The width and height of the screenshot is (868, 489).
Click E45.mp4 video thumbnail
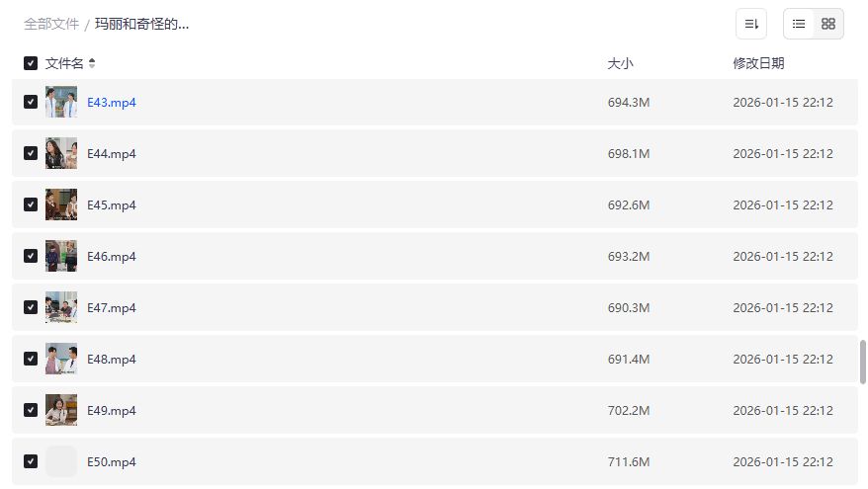tap(61, 204)
